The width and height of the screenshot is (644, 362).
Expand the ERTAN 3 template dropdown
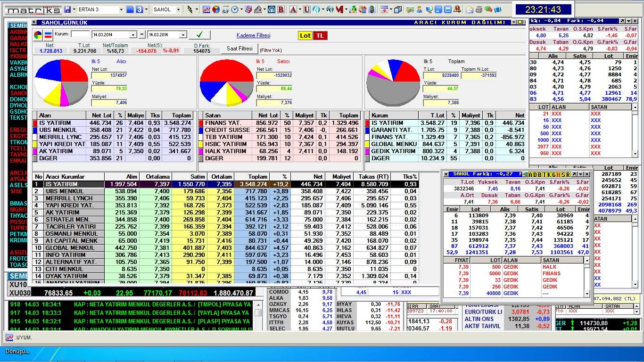[121, 9]
